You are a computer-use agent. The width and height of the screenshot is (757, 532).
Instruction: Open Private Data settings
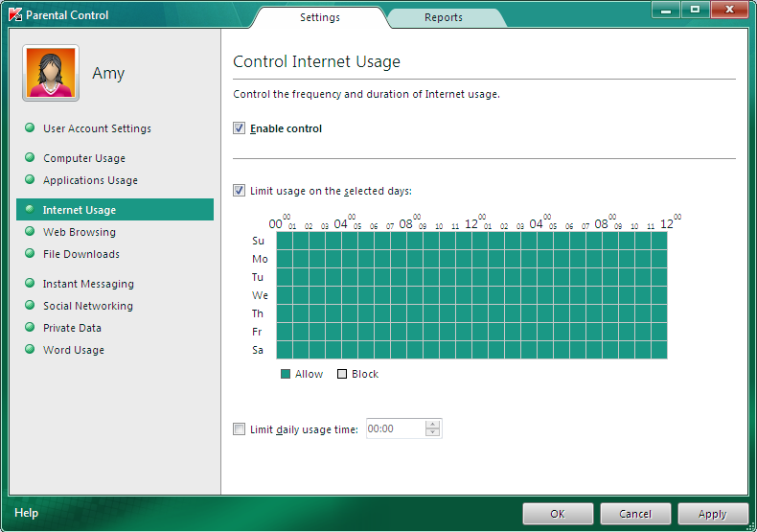[72, 328]
